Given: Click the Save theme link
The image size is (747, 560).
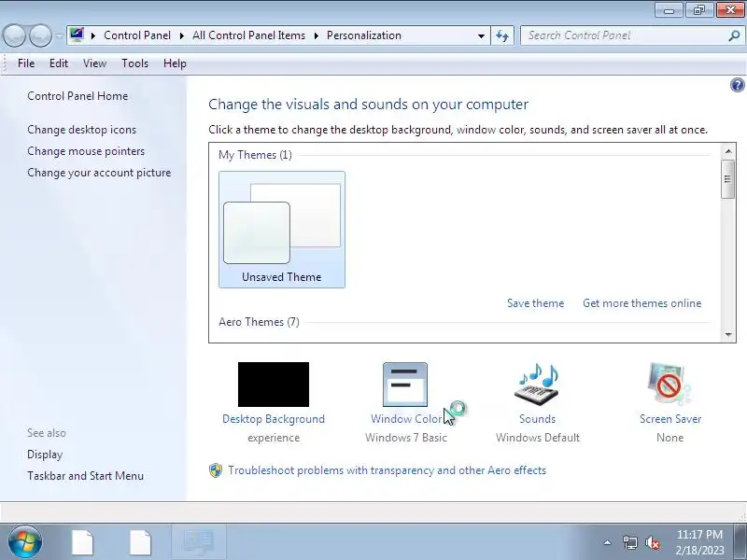Looking at the screenshot, I should tap(535, 303).
